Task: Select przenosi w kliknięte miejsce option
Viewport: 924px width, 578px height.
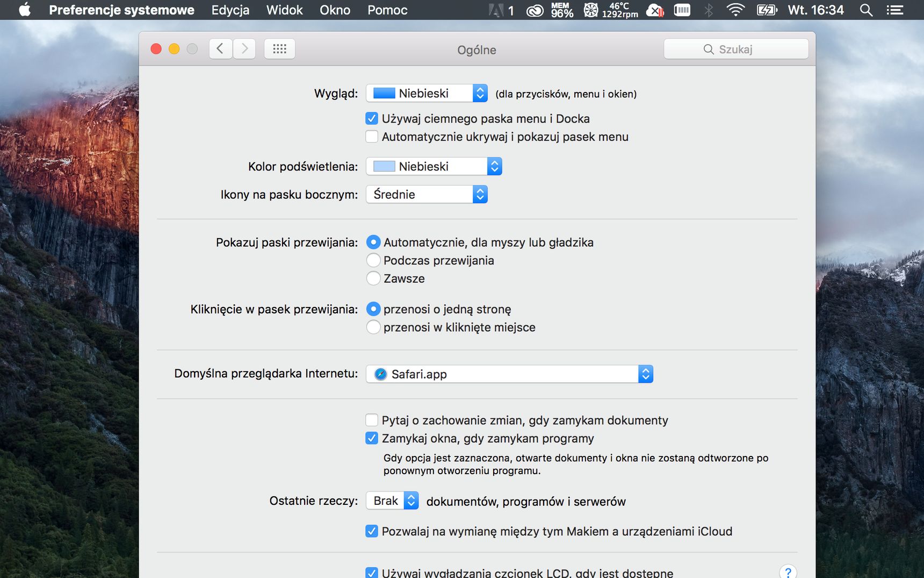Action: point(373,327)
